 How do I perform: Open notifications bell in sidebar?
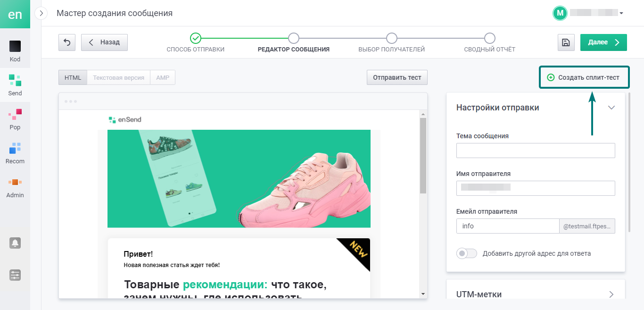tap(15, 243)
